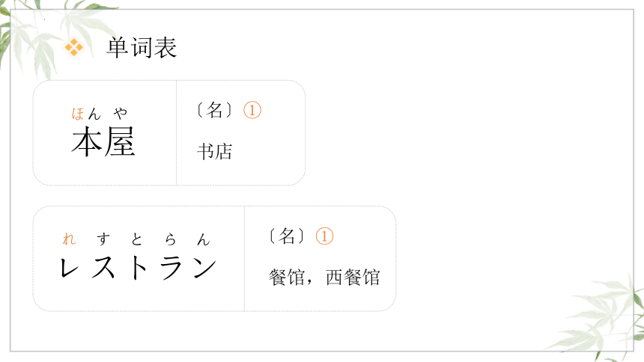Click the 〔名〕 label beside レストラン
Screen dimensions: 644x362
287,236
